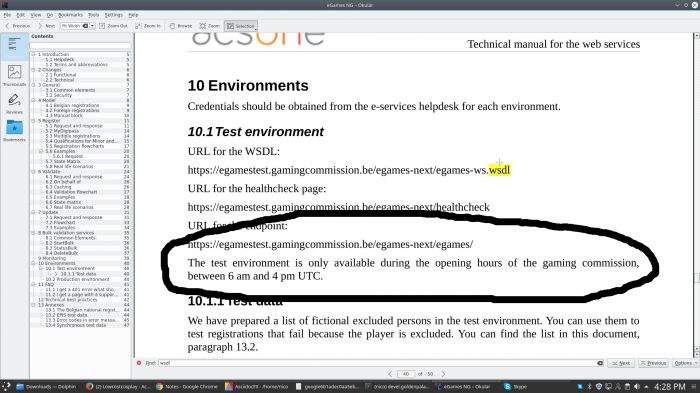Go to next page using bottom arrow
The image size is (700, 393).
point(443,374)
